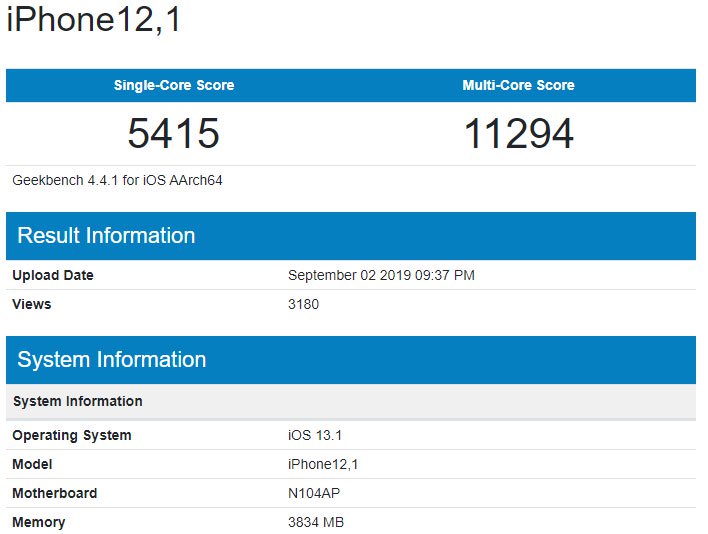Click the Single-Core Score column header
Image resolution: width=708 pixels, height=534 pixels.
[174, 85]
